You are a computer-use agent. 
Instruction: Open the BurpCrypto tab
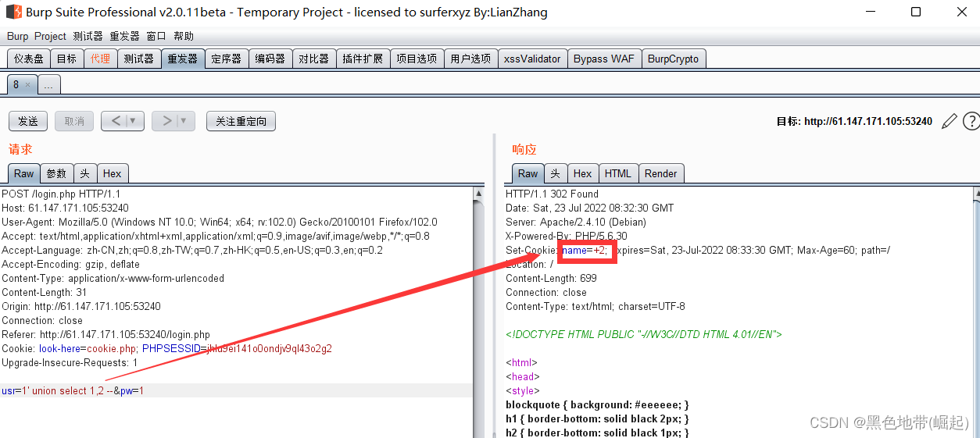coord(674,59)
